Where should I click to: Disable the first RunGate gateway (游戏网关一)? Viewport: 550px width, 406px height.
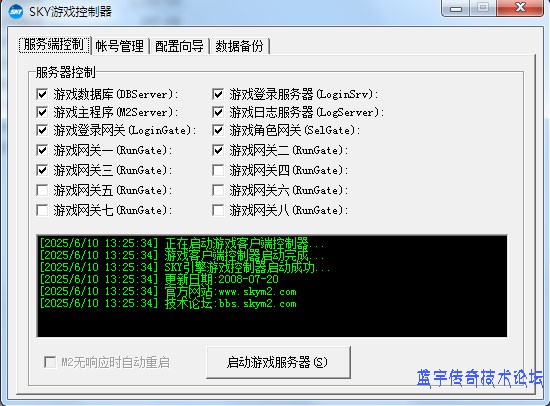[42, 150]
